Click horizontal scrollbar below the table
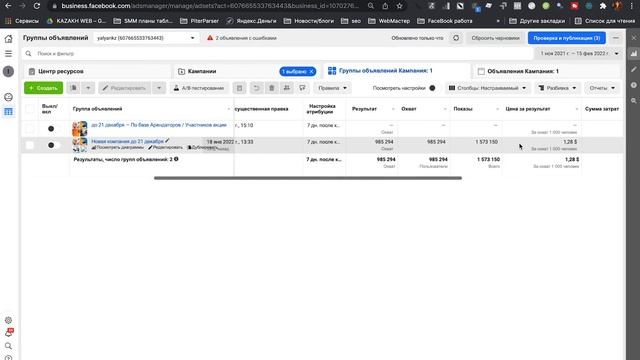 [x=308, y=178]
